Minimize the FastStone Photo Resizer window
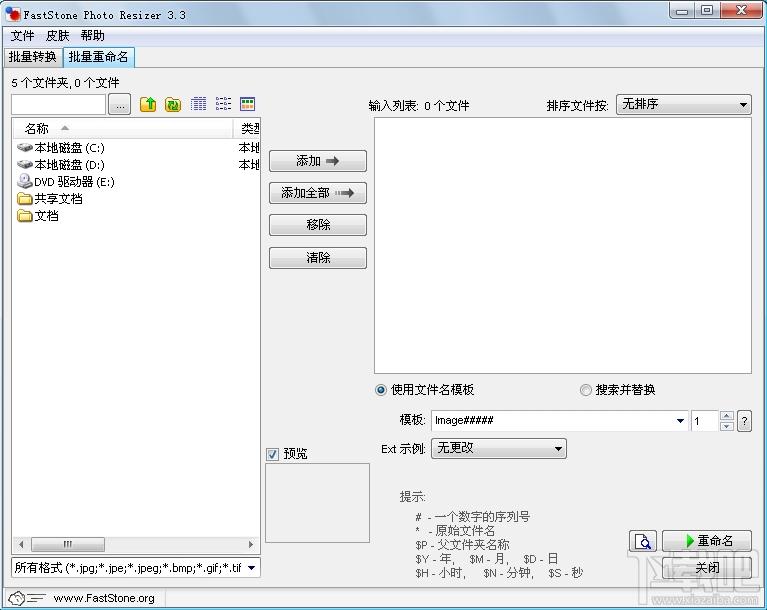Screen dimensions: 767x610 682,11
